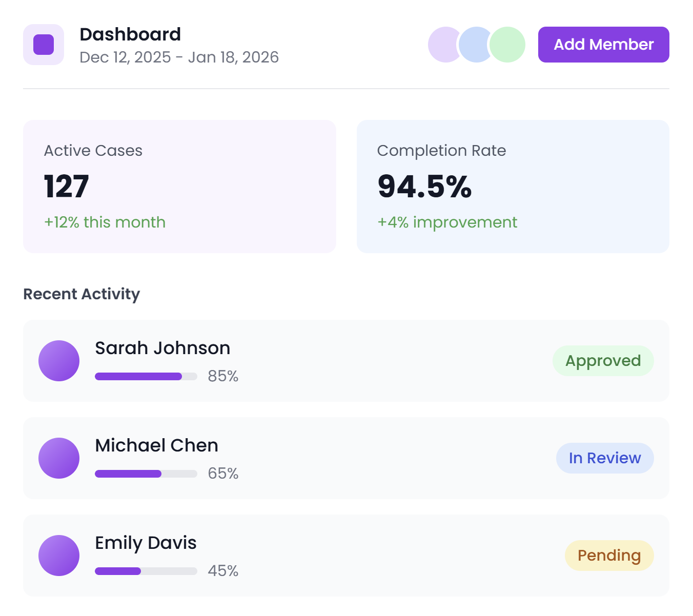This screenshot has width=693, height=616.
Task: Click the In Review status badge
Action: (x=604, y=458)
